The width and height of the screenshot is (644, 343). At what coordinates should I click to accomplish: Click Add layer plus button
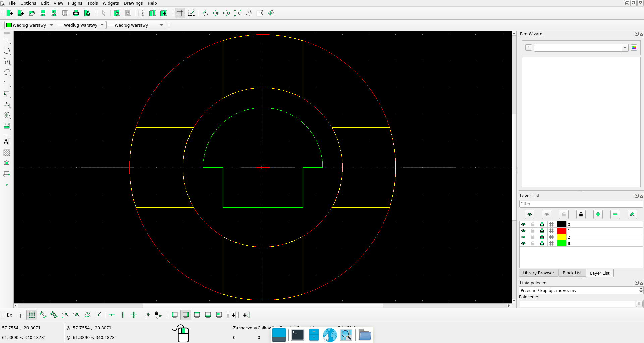coord(598,214)
